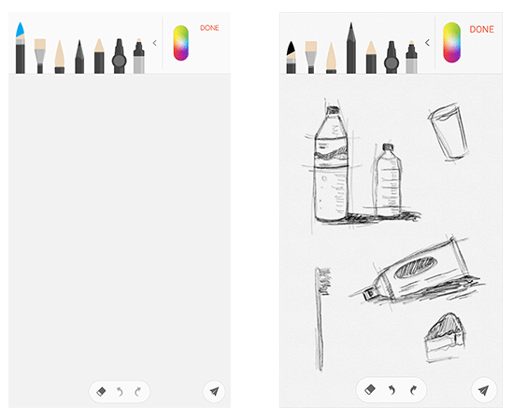This screenshot has height=420, width=513.
Task: Open rainbow color picker in right panel
Action: 452,43
